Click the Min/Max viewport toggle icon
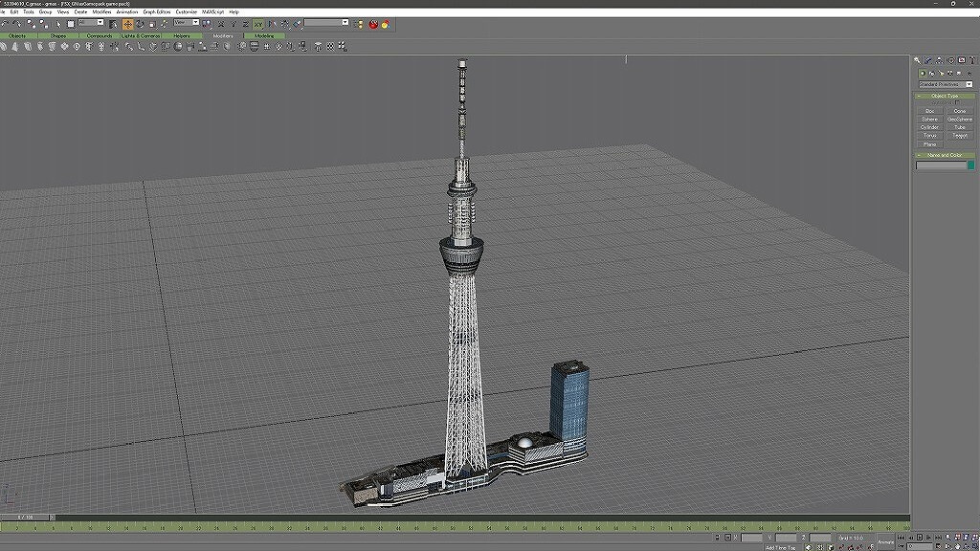This screenshot has height=551, width=980. coord(976,546)
